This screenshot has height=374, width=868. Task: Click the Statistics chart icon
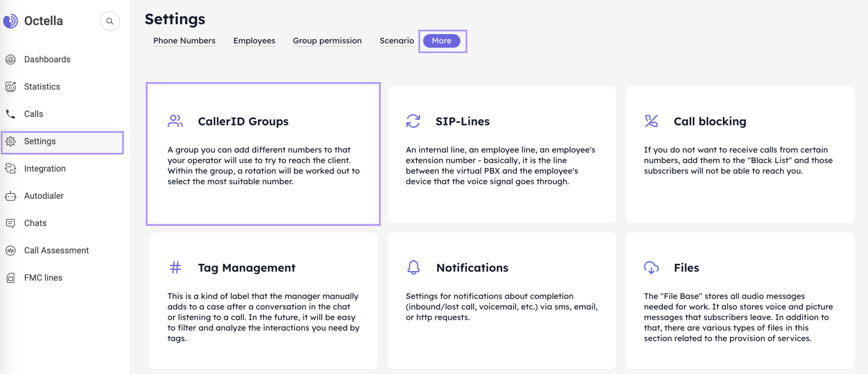tap(10, 87)
